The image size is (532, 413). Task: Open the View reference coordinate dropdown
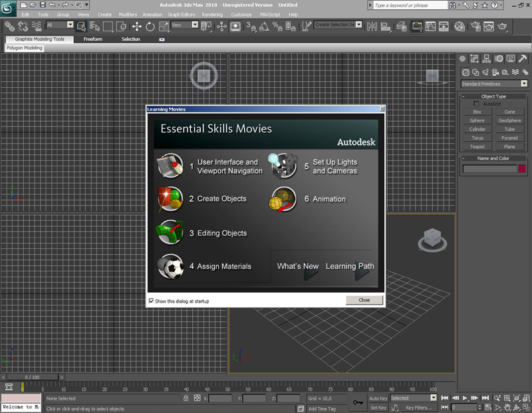(195, 25)
